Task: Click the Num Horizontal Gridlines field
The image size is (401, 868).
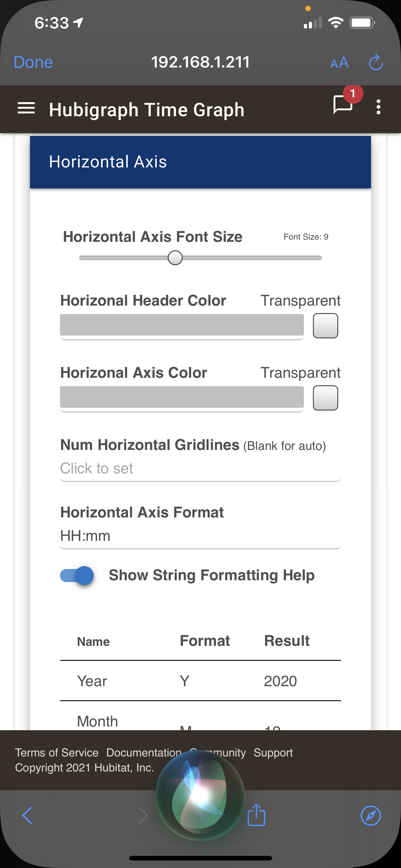Action: pos(200,468)
